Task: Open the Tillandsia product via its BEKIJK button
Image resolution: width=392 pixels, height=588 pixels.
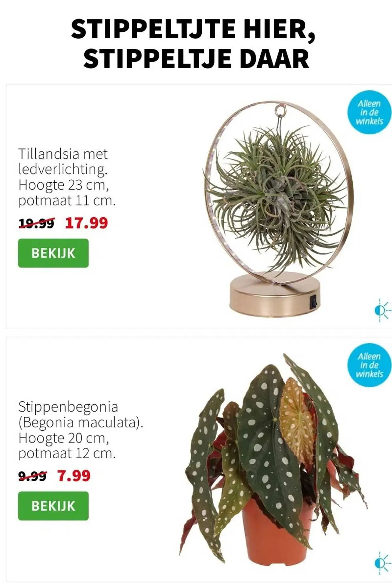Action: pyautogui.click(x=53, y=253)
